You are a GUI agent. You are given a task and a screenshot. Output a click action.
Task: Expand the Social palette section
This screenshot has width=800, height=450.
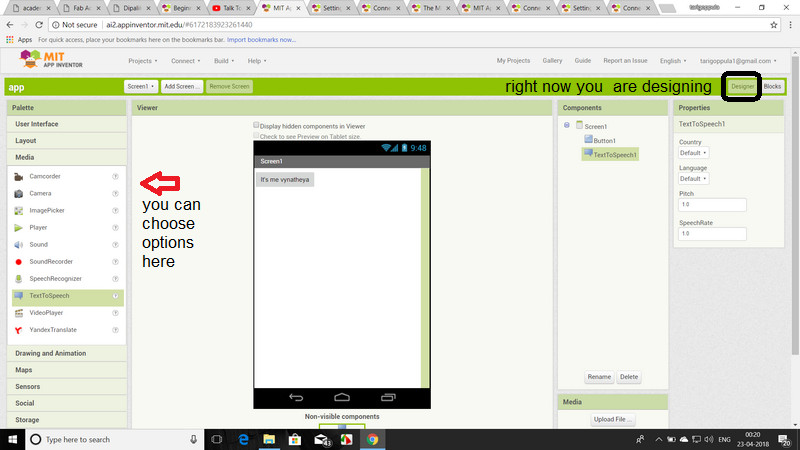pos(67,403)
